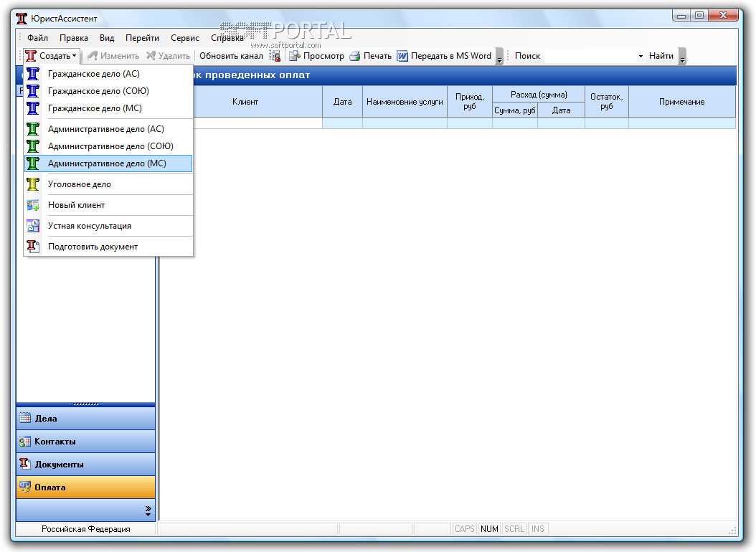Click the MS Word icon in toolbar
The width and height of the screenshot is (756, 552).
click(402, 56)
